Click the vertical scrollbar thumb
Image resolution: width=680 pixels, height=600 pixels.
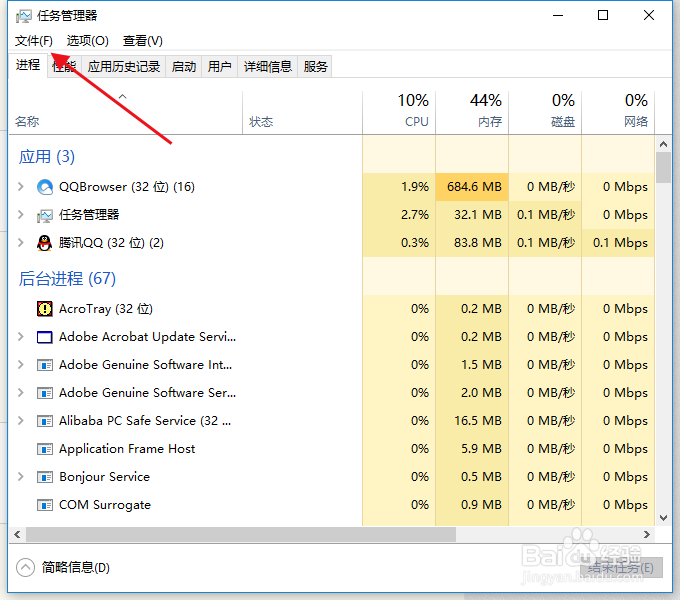tap(663, 167)
